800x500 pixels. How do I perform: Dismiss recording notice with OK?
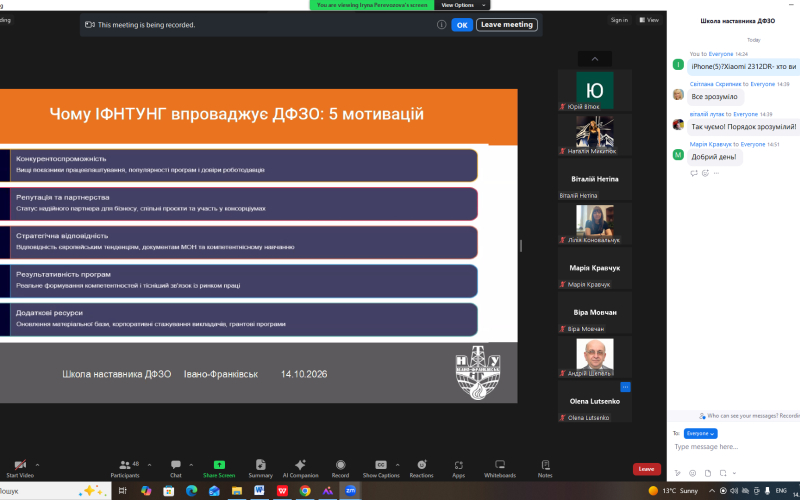[462, 25]
